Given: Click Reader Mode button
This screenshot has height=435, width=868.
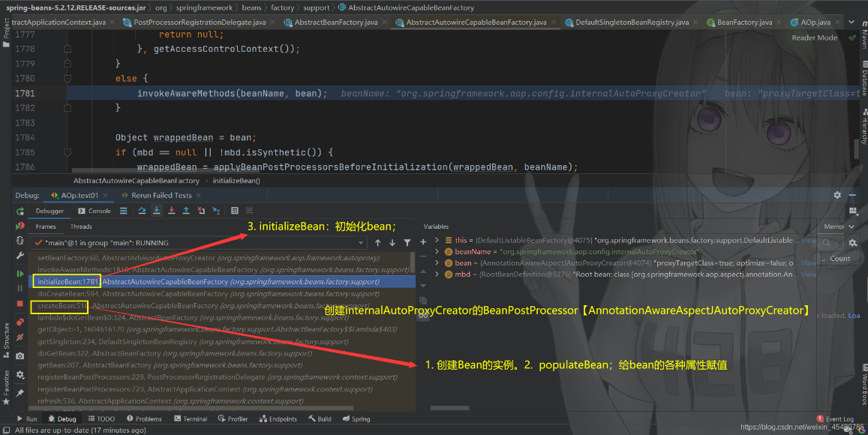Looking at the screenshot, I should [814, 37].
